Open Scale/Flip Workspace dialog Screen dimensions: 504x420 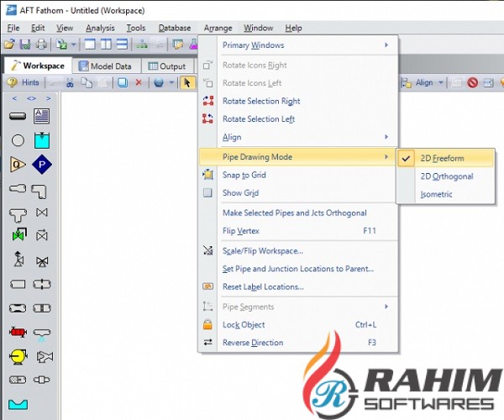coord(298,250)
